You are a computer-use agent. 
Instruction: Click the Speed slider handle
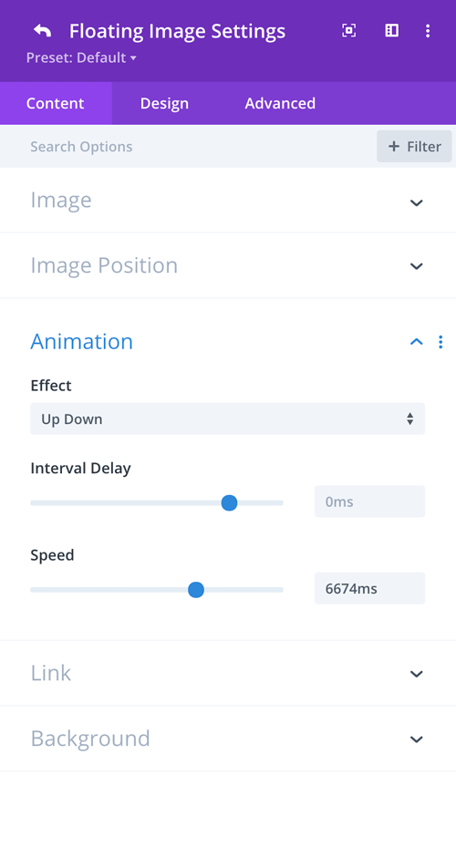[196, 590]
